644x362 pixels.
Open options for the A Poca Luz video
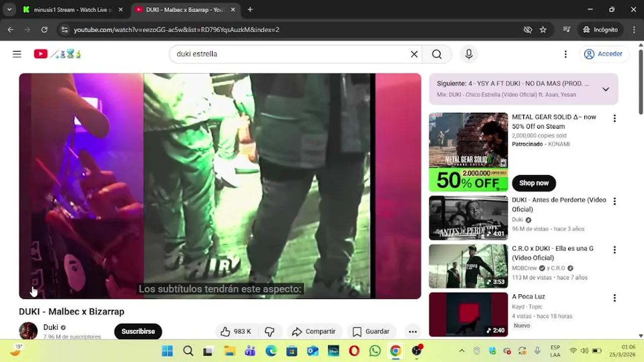[x=614, y=298]
